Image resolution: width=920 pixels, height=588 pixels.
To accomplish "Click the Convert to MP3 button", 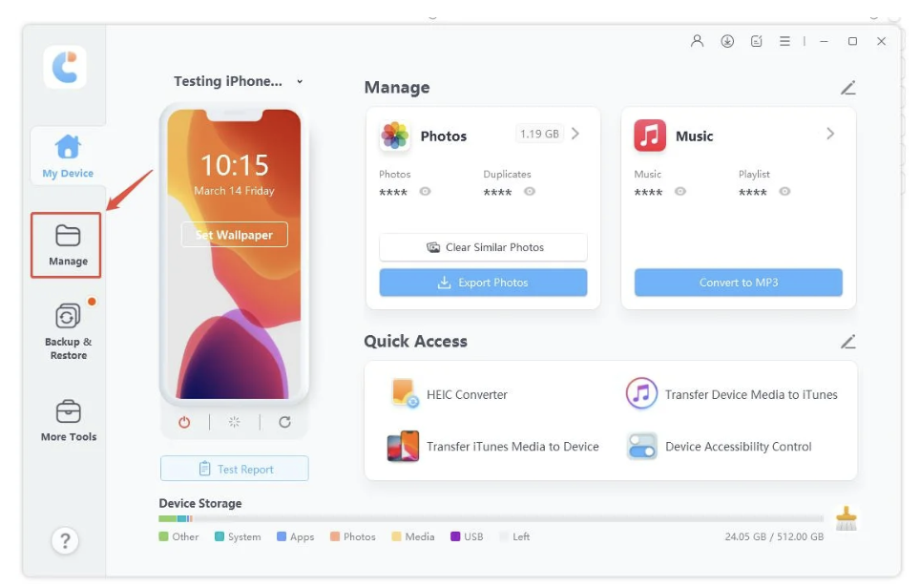I will pyautogui.click(x=738, y=283).
